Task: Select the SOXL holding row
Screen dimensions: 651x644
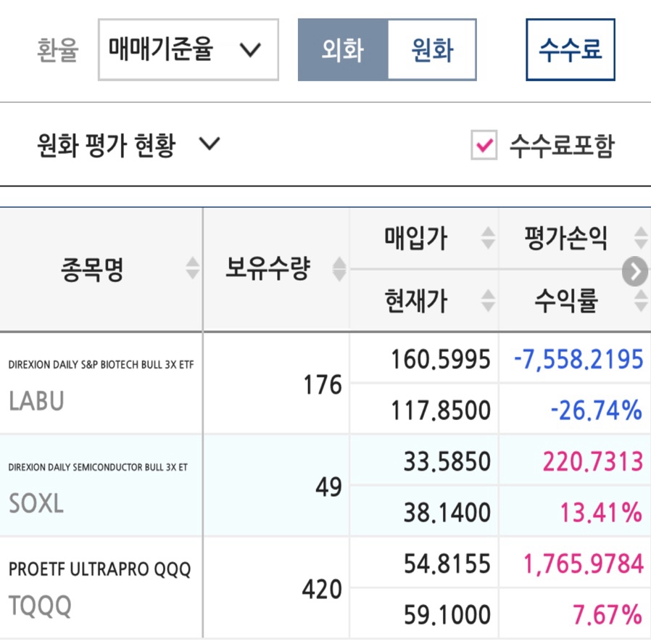Action: pos(325,485)
